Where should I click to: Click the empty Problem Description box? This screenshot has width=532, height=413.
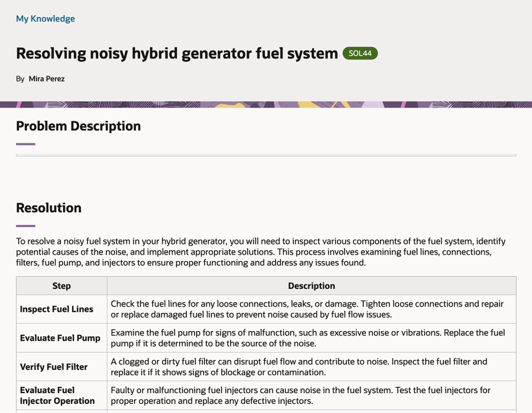(x=266, y=155)
